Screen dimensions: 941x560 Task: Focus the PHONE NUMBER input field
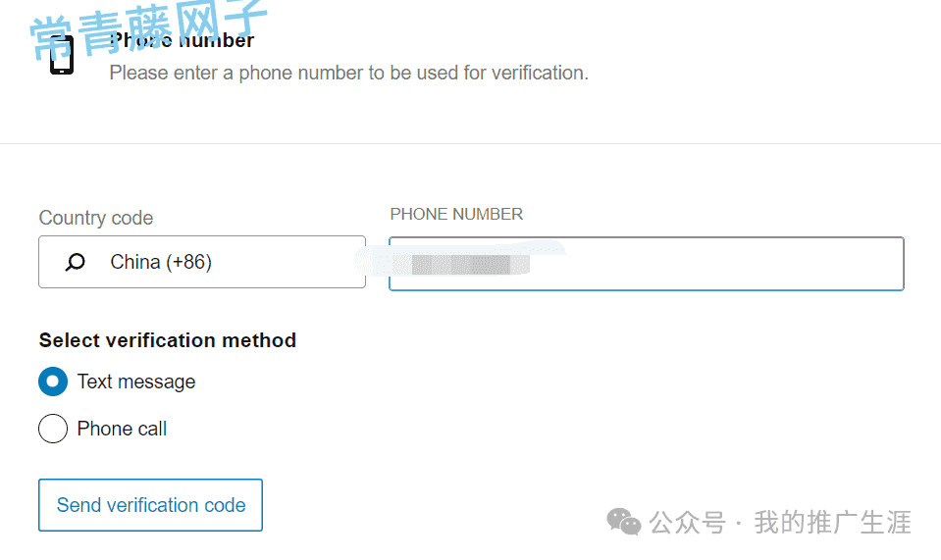tap(647, 264)
